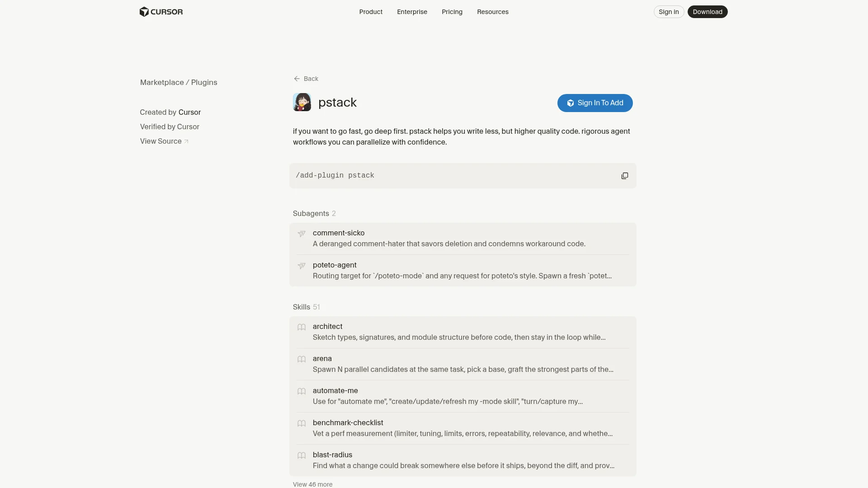Image resolution: width=868 pixels, height=488 pixels.
Task: Click the external arrow beside View Source
Action: [x=186, y=141]
